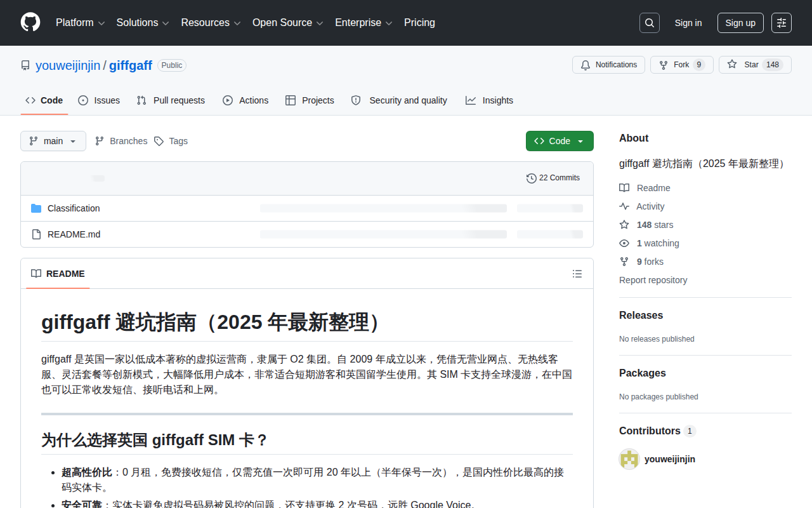This screenshot has height=508, width=812.
Task: Click the commits history clock icon
Action: coord(532,178)
